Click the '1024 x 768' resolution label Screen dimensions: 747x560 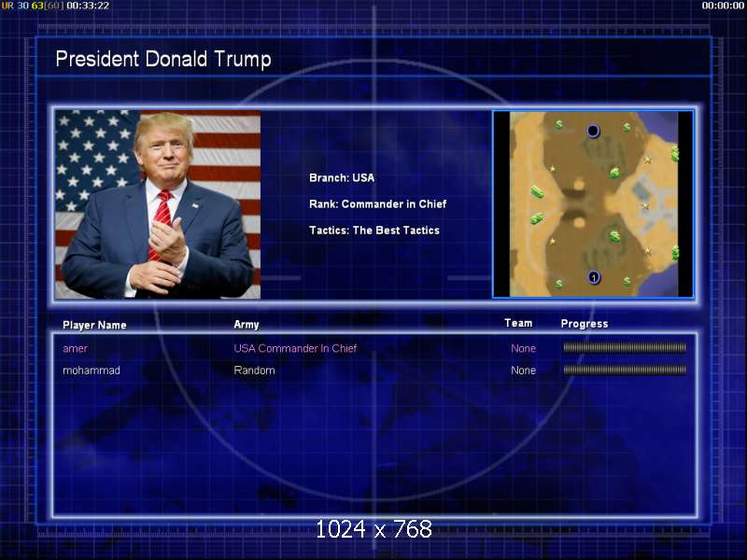tap(374, 529)
